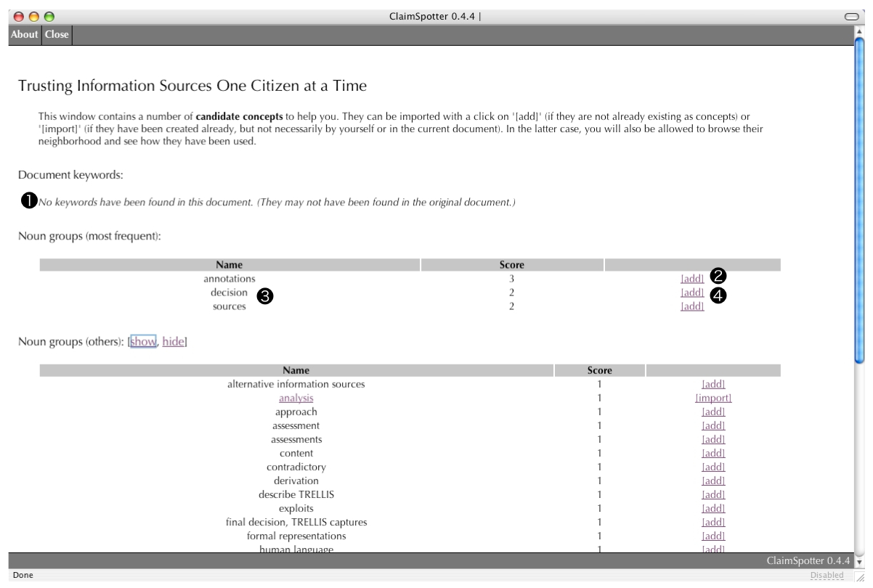This screenshot has height=588, width=873.
Task: Add 'alternative information sources' as a concept
Action: 713,385
